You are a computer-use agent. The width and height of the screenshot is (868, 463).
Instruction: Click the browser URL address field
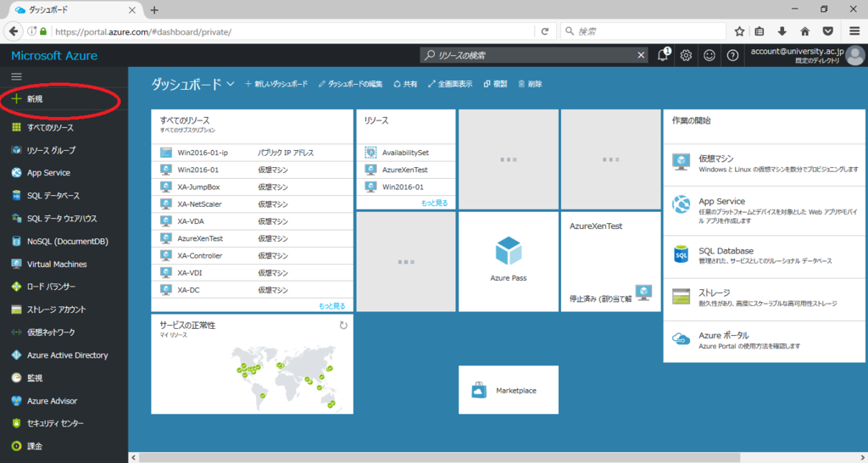(293, 31)
